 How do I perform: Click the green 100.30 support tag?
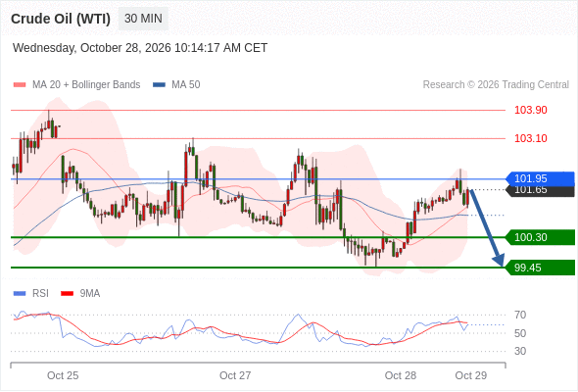tap(540, 237)
